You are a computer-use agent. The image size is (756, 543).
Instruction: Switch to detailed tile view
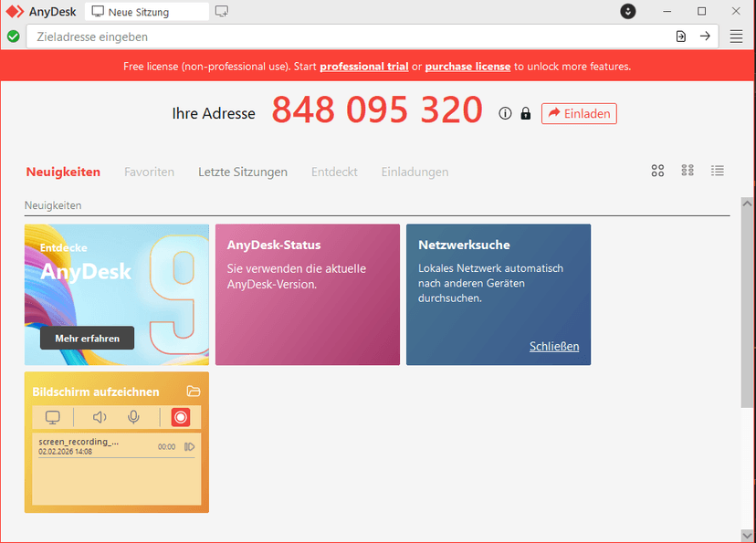[x=688, y=171]
